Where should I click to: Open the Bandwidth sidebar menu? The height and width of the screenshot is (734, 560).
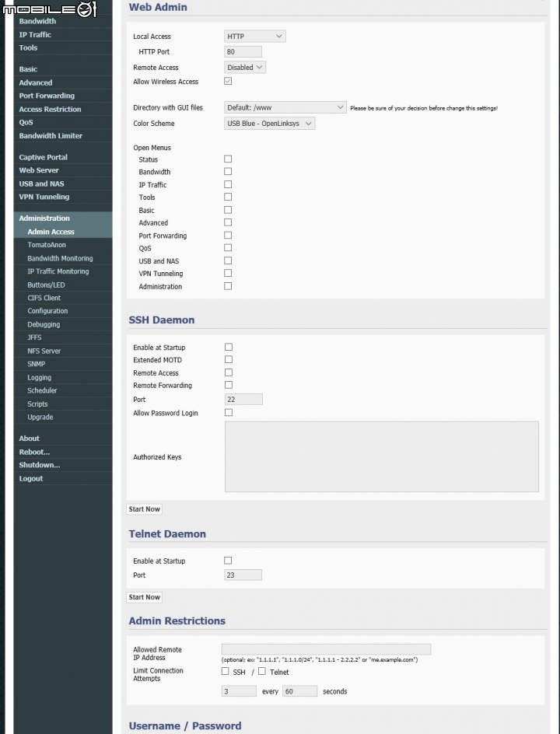63,21
